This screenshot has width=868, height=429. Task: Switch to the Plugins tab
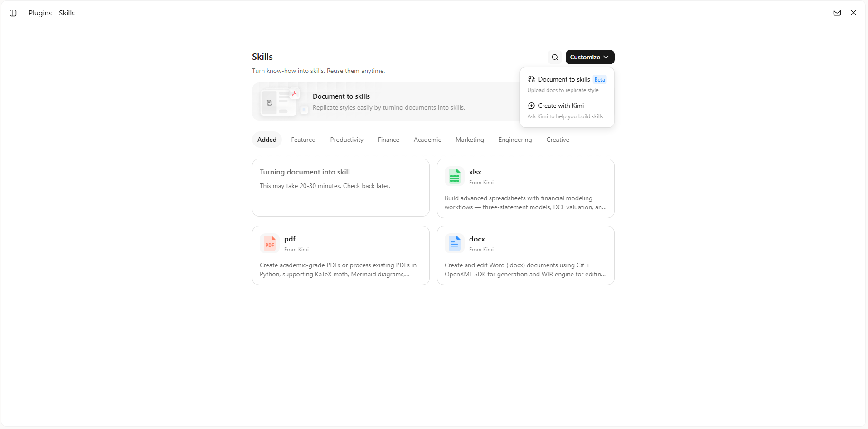click(40, 13)
